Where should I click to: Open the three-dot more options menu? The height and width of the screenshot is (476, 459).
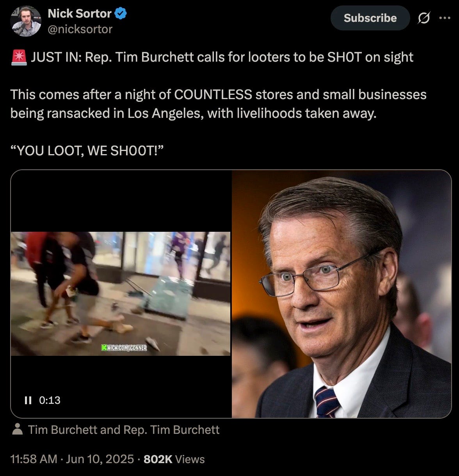[445, 18]
